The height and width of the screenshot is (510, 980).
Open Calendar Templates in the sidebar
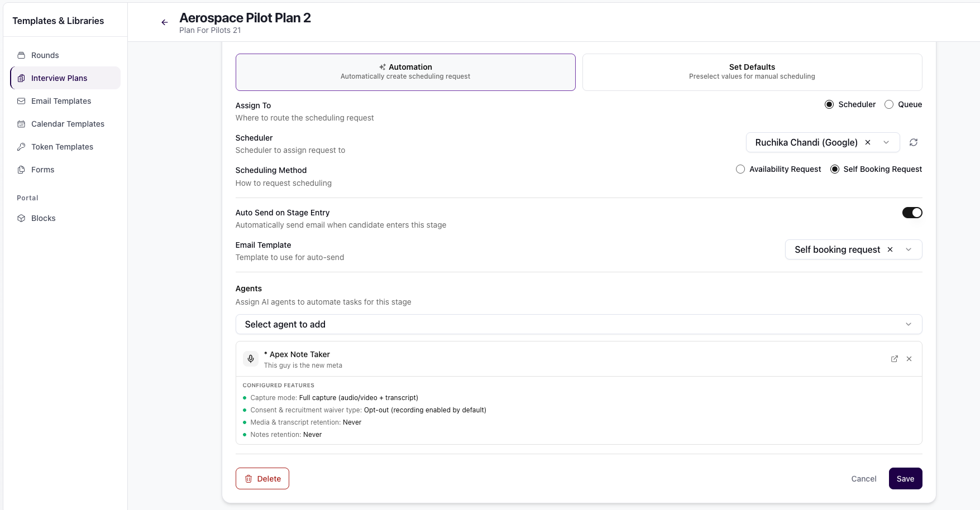[x=65, y=124]
